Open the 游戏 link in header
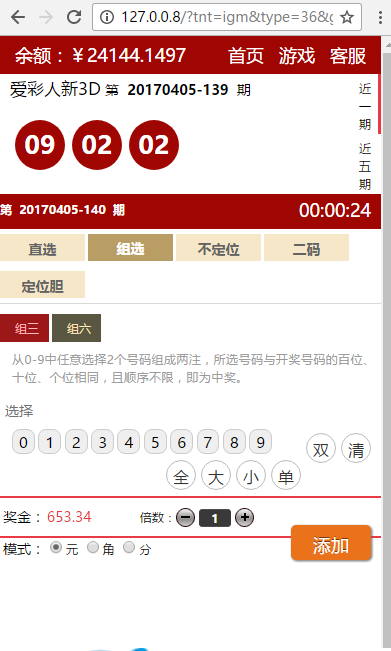The width and height of the screenshot is (391, 651). pyautogui.click(x=296, y=56)
